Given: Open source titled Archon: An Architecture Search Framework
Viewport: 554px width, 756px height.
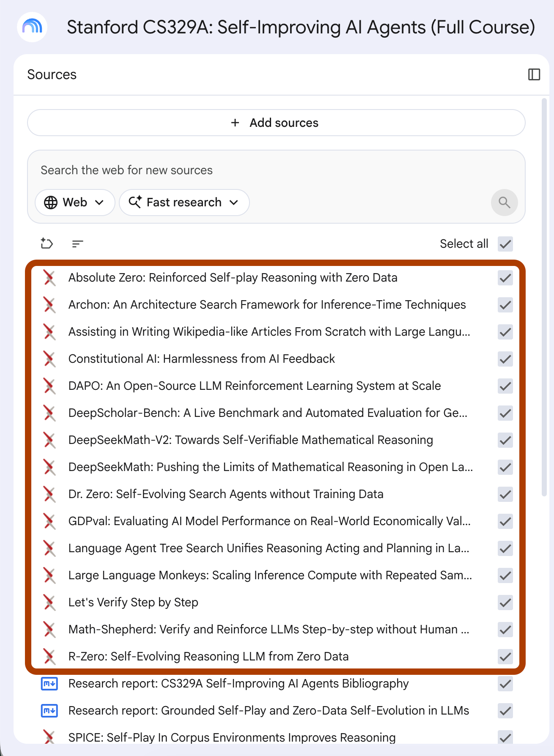Looking at the screenshot, I should [267, 305].
